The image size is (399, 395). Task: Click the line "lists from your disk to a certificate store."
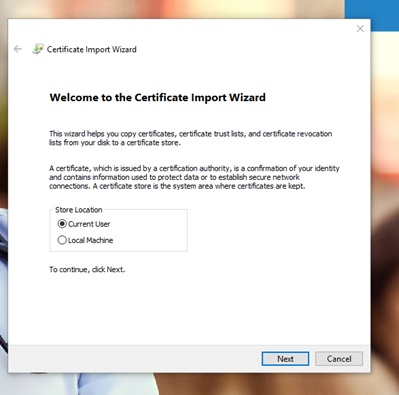click(115, 143)
